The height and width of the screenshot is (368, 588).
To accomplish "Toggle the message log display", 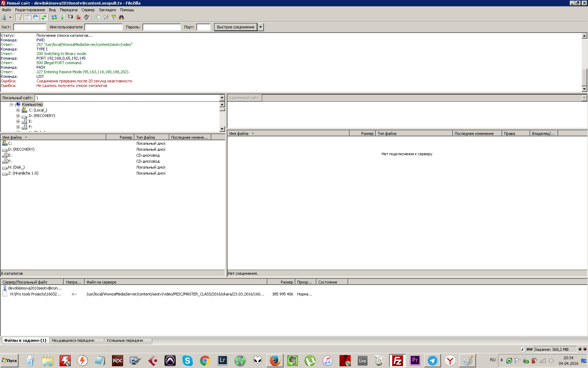I will (20, 17).
